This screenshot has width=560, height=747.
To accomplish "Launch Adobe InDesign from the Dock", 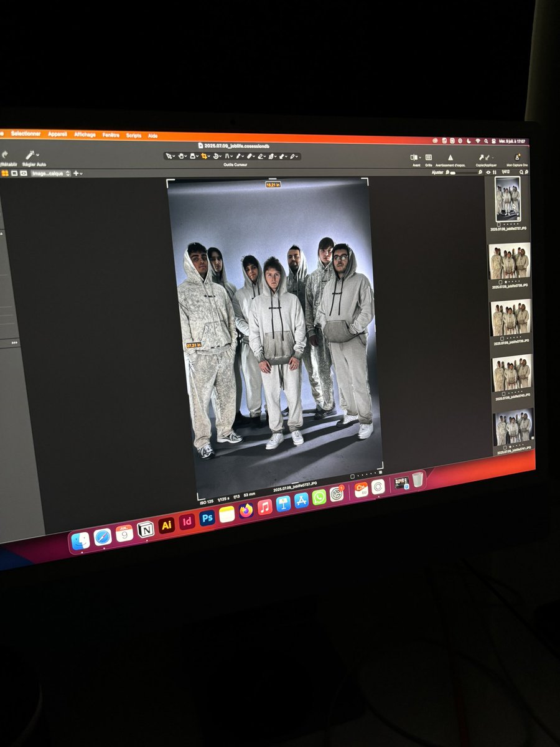I will click(x=187, y=522).
